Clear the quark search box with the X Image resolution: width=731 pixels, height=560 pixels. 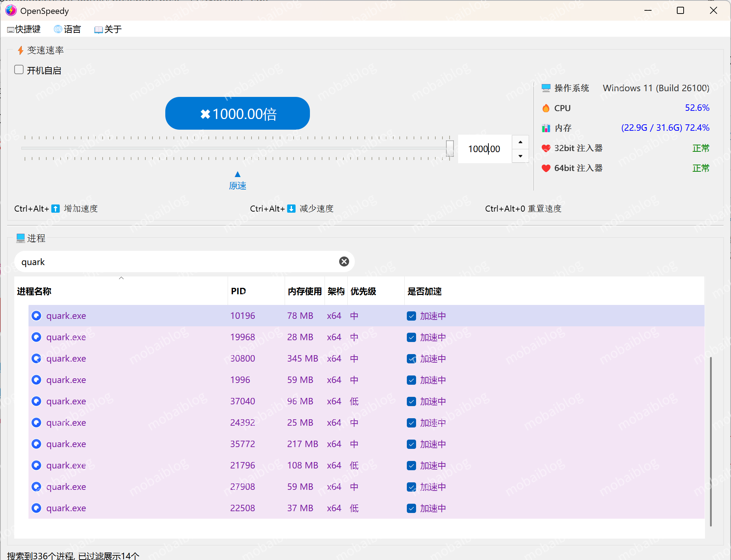tap(344, 261)
